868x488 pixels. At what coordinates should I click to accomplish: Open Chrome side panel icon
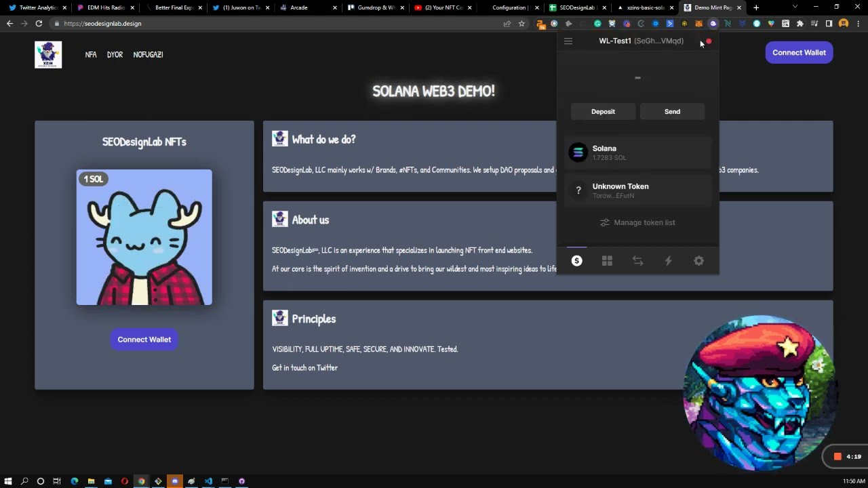(829, 24)
